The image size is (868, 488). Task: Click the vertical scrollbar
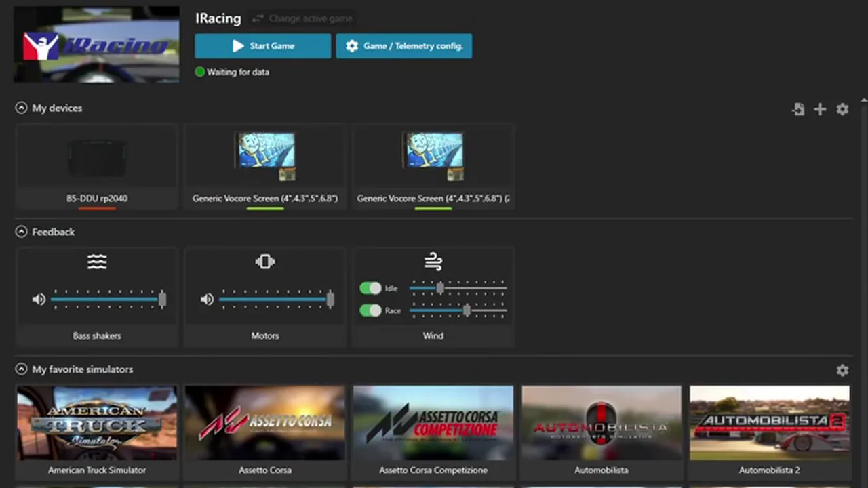pyautogui.click(x=864, y=291)
